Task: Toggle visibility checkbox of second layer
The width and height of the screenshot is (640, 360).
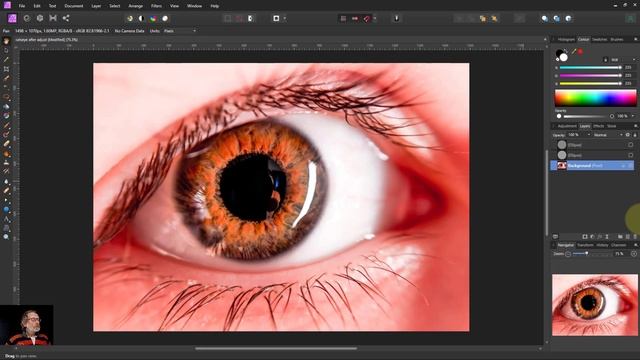Action: tap(631, 155)
